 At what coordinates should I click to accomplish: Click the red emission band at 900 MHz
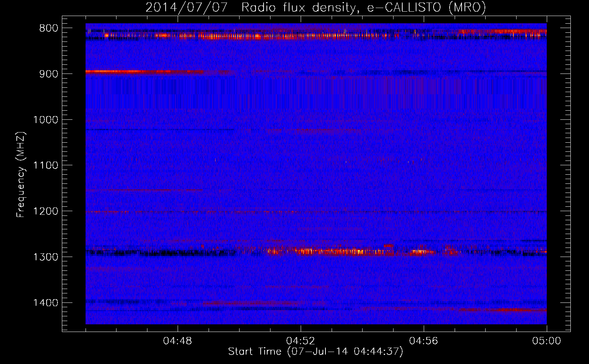(145, 72)
